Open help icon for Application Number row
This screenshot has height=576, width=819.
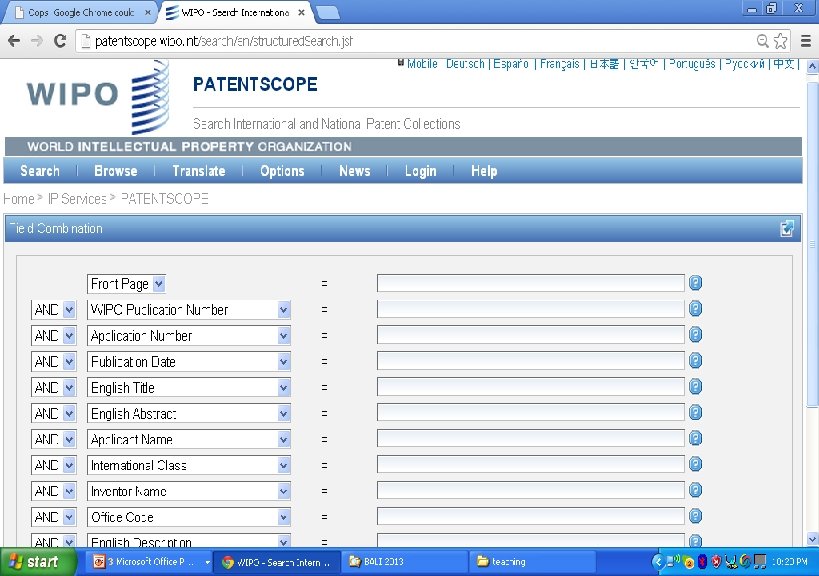pyautogui.click(x=695, y=335)
